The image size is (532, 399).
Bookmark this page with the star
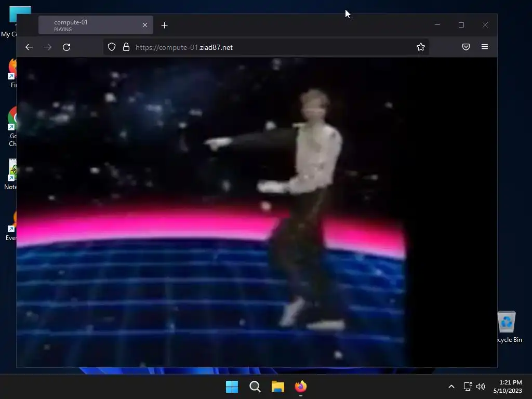pos(421,47)
